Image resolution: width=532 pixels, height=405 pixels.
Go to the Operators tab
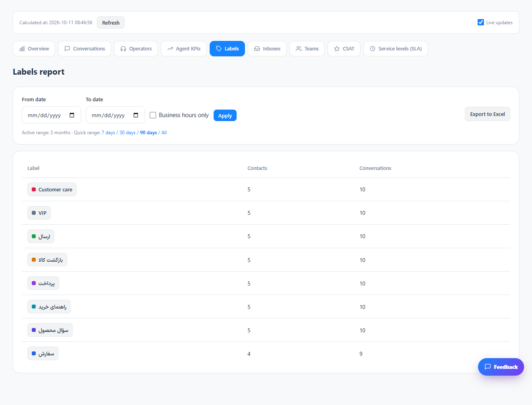[136, 49]
